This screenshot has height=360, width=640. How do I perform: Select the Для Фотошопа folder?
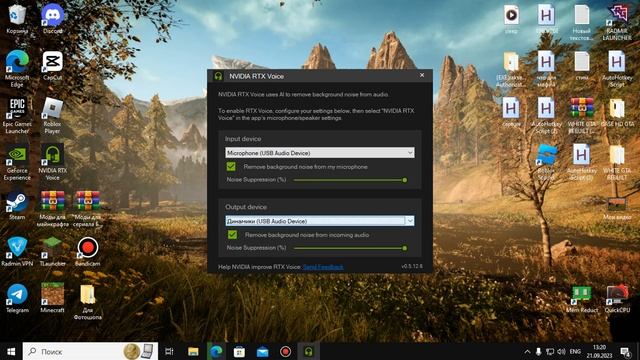pyautogui.click(x=87, y=302)
